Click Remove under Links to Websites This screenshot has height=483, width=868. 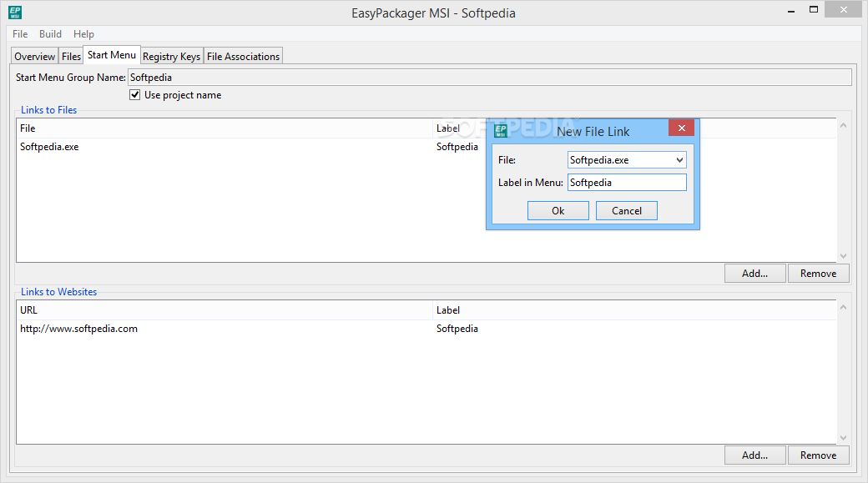818,455
